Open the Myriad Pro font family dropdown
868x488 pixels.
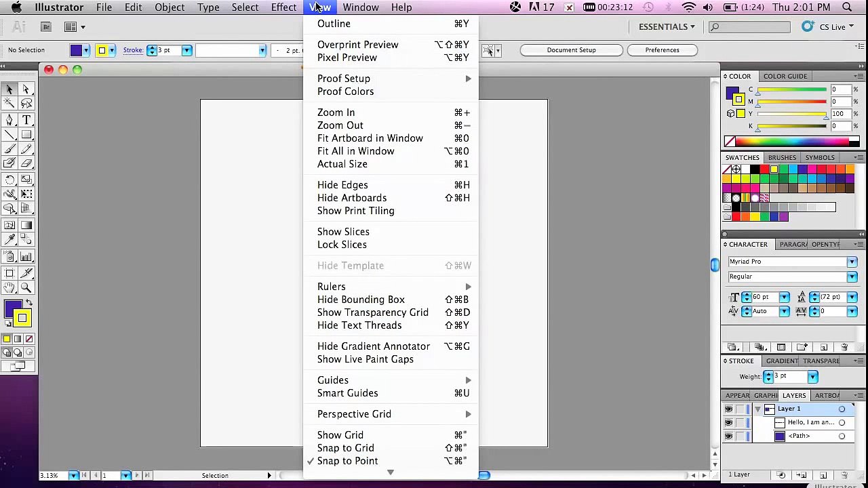click(852, 262)
